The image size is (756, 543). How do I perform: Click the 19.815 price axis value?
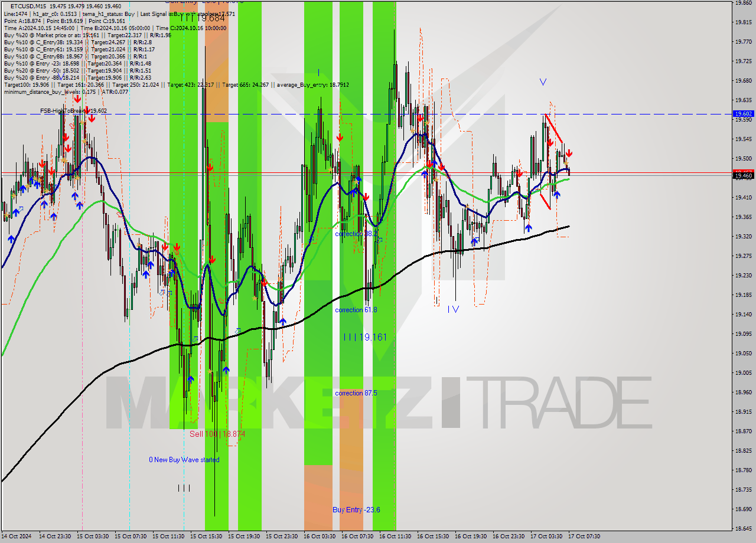pos(743,22)
